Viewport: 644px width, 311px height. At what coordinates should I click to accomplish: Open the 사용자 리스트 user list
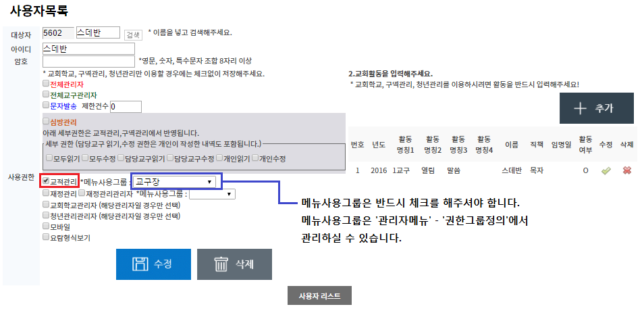coord(319,295)
